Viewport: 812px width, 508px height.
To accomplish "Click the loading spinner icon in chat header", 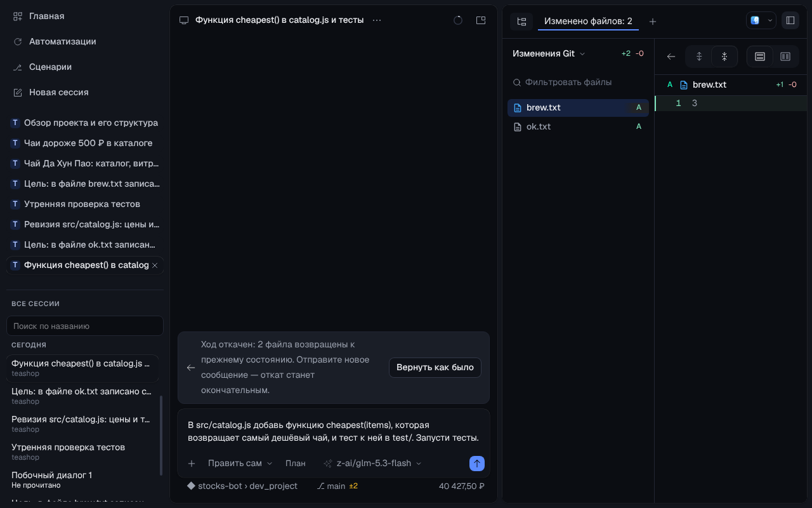I will [x=458, y=20].
